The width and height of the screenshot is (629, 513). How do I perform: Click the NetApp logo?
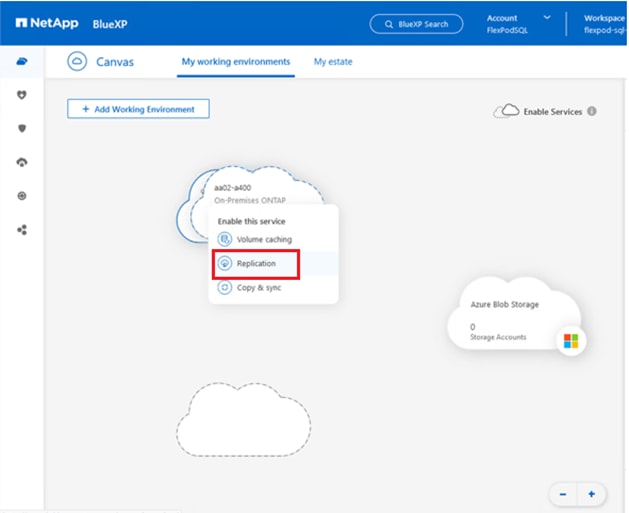tap(47, 23)
